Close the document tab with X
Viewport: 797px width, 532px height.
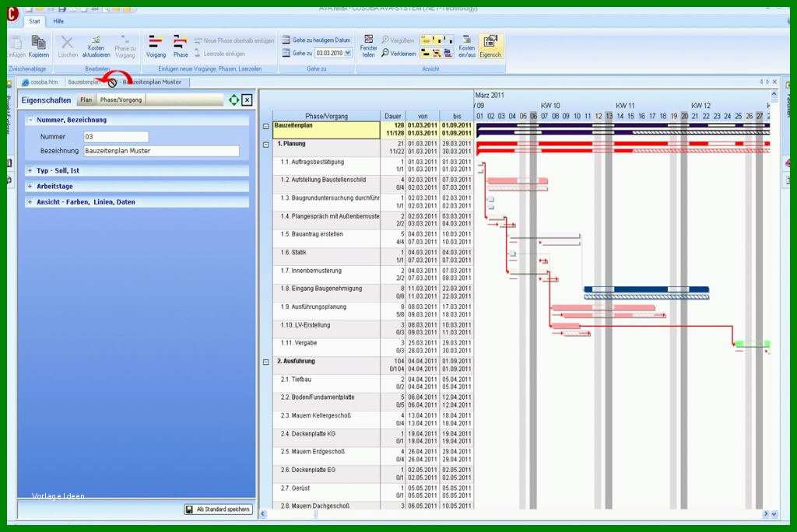tap(774, 82)
